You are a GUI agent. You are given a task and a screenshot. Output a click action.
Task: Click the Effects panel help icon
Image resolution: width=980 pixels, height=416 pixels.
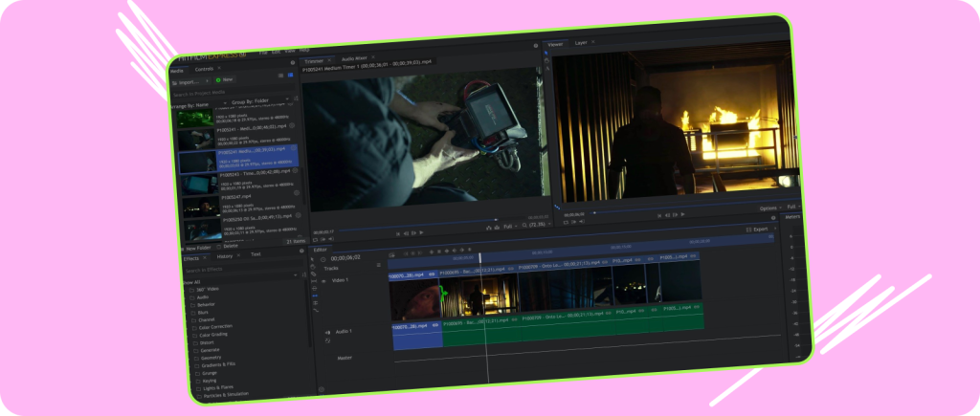click(x=301, y=252)
